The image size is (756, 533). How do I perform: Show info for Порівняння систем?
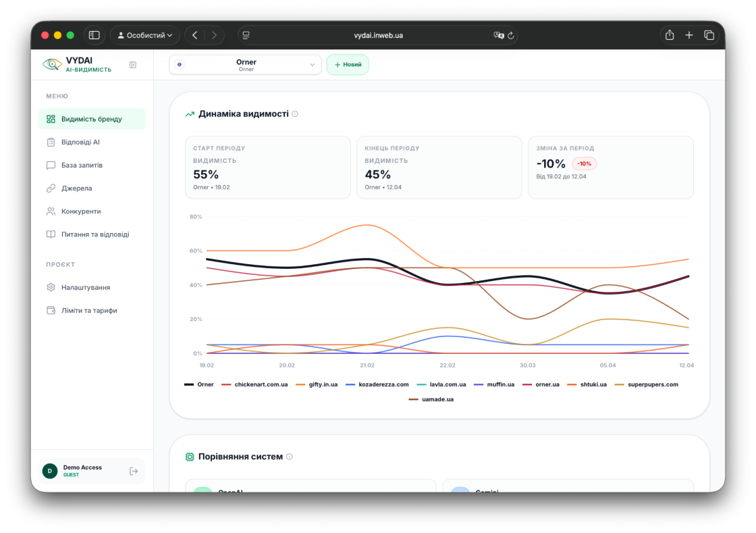[x=290, y=456]
